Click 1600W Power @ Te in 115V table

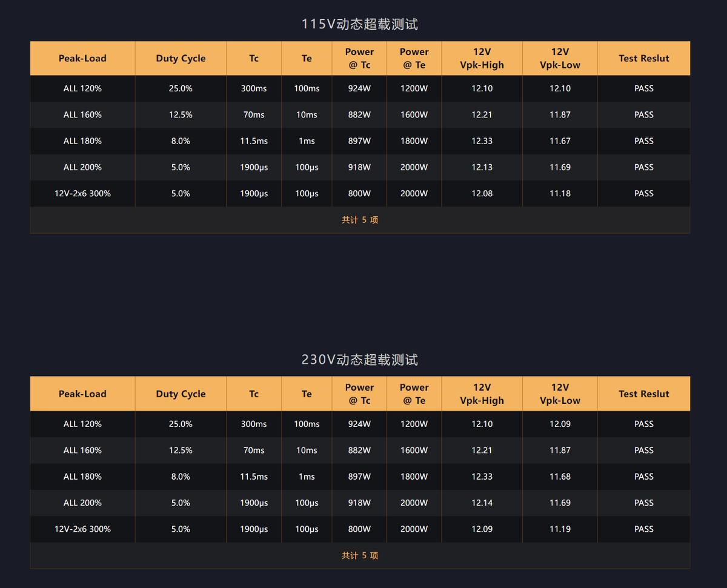(x=414, y=115)
